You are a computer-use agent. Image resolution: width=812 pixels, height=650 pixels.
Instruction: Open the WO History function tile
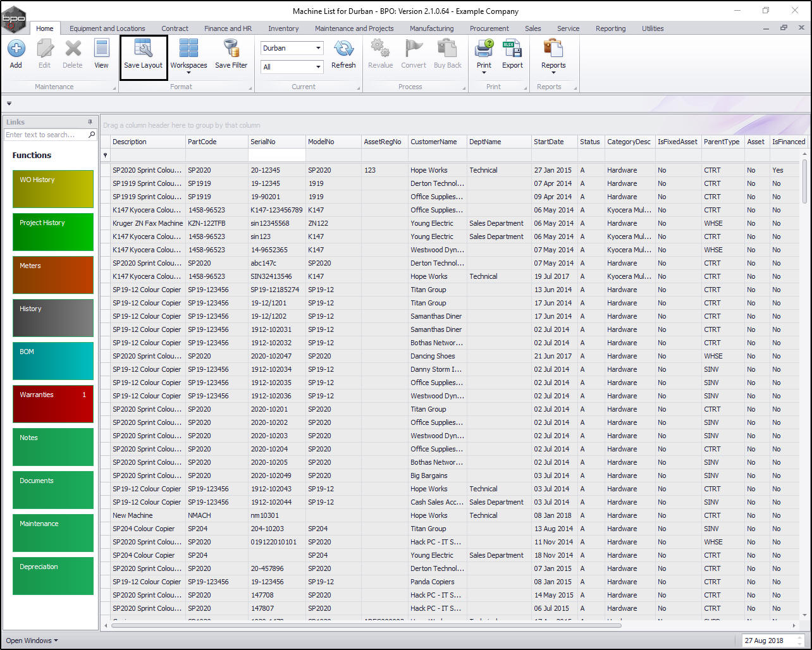[53, 189]
